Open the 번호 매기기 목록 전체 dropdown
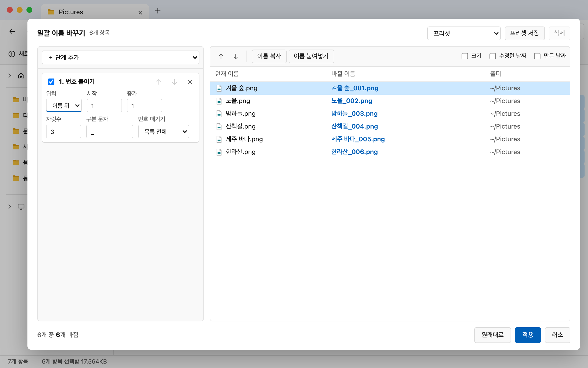 click(164, 131)
